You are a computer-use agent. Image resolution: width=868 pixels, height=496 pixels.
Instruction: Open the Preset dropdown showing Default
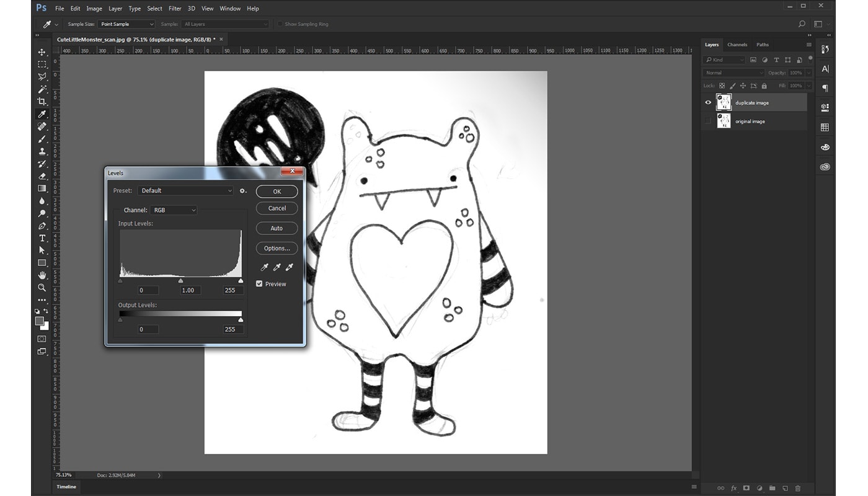(186, 191)
